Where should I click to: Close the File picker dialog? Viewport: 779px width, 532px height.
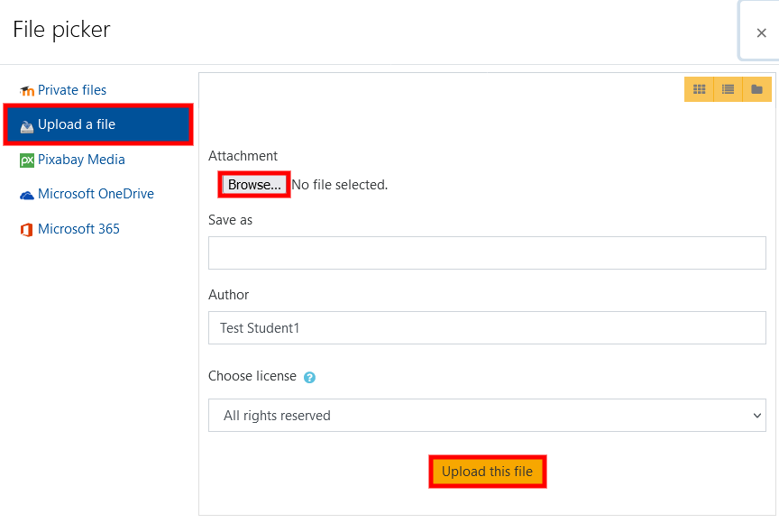click(761, 32)
